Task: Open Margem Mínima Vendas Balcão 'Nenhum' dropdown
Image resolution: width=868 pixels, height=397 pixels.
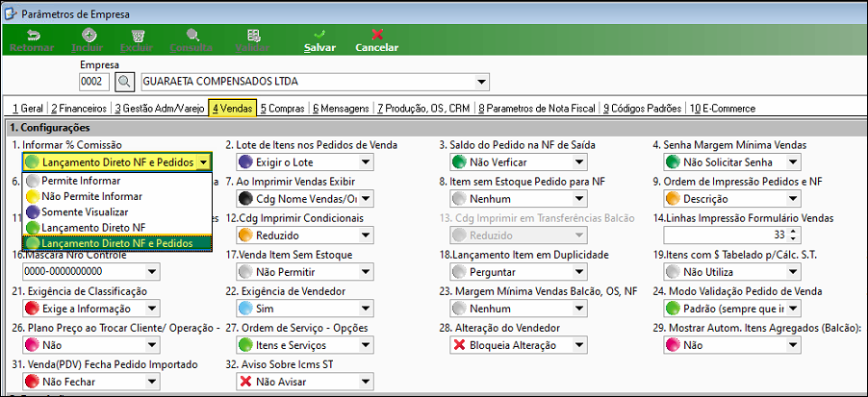Action: click(579, 309)
